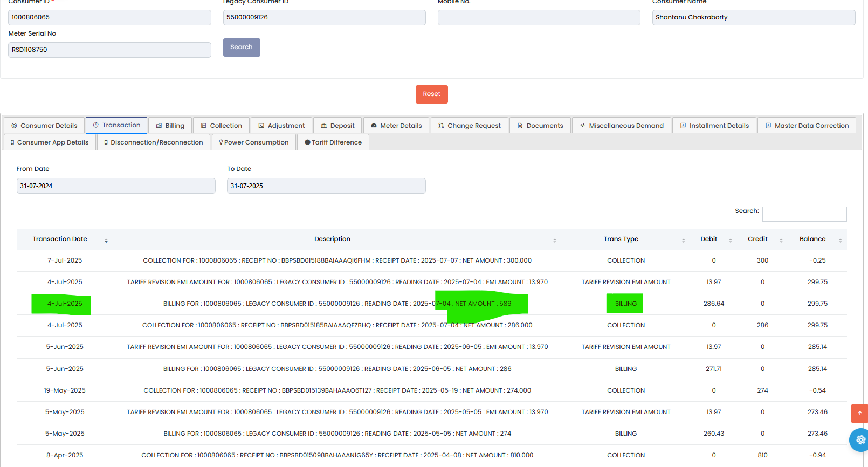This screenshot has width=868, height=467.
Task: Click the Meter Serial No field
Action: coord(109,50)
